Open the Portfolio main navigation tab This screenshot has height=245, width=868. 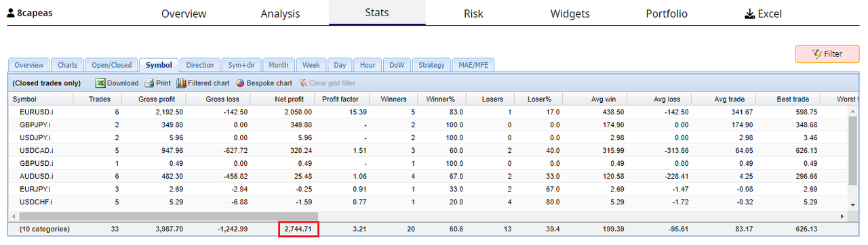pyautogui.click(x=667, y=14)
